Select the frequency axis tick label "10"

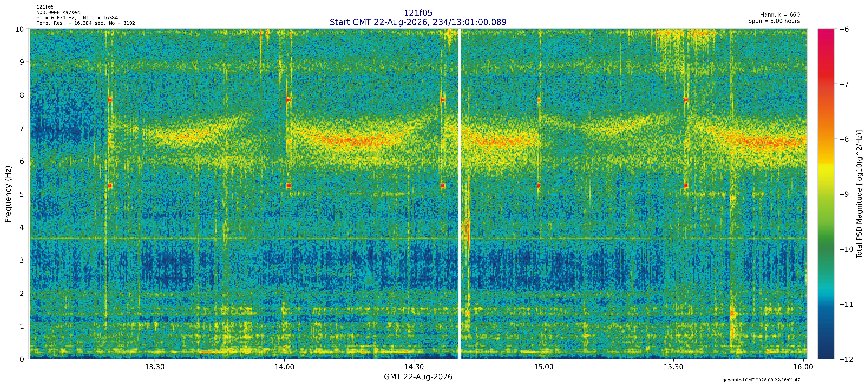[x=20, y=29]
